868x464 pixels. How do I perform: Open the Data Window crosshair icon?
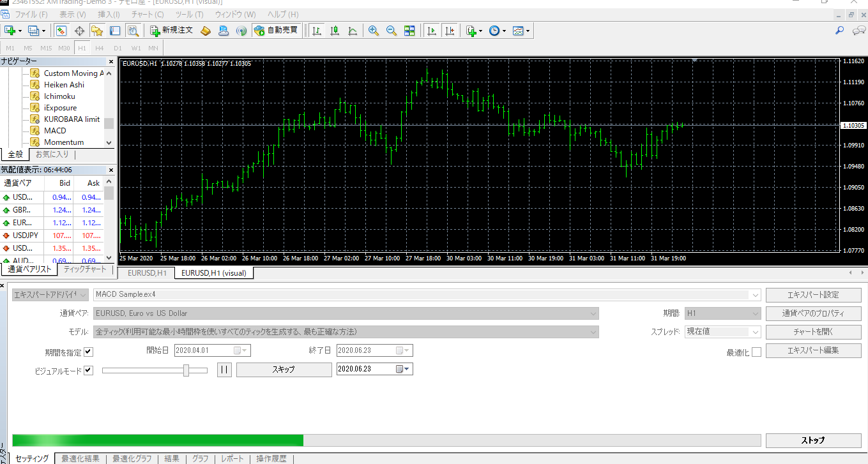click(x=80, y=30)
